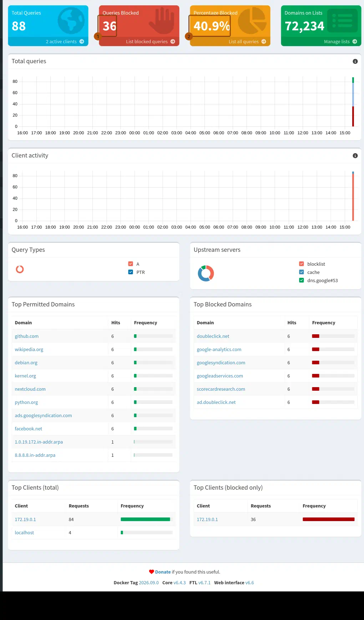Open doubleclick.net blocked domain
Screen dimensions: 364x620
point(213,336)
